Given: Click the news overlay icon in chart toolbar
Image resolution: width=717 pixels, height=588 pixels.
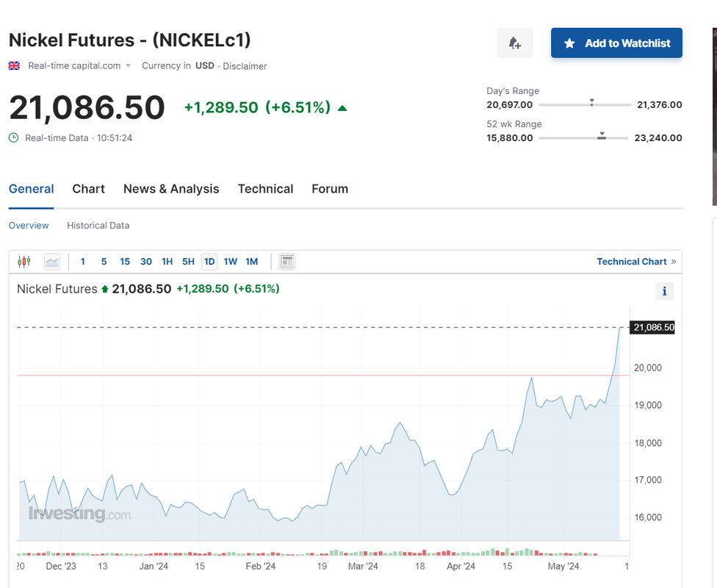Looking at the screenshot, I should click(287, 262).
